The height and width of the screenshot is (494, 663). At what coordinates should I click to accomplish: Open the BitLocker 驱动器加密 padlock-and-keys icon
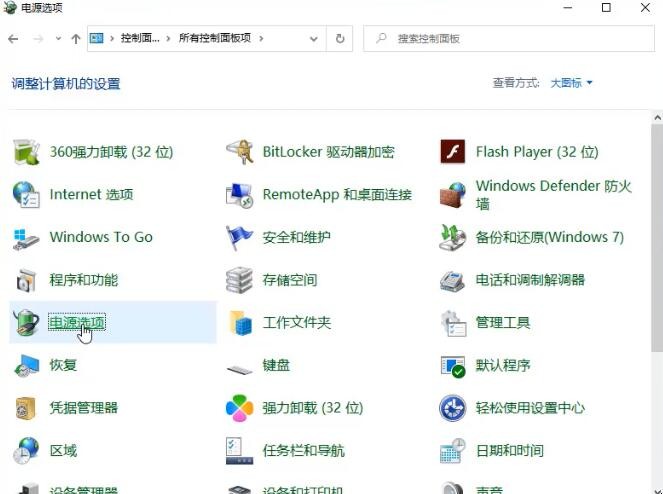pyautogui.click(x=239, y=151)
